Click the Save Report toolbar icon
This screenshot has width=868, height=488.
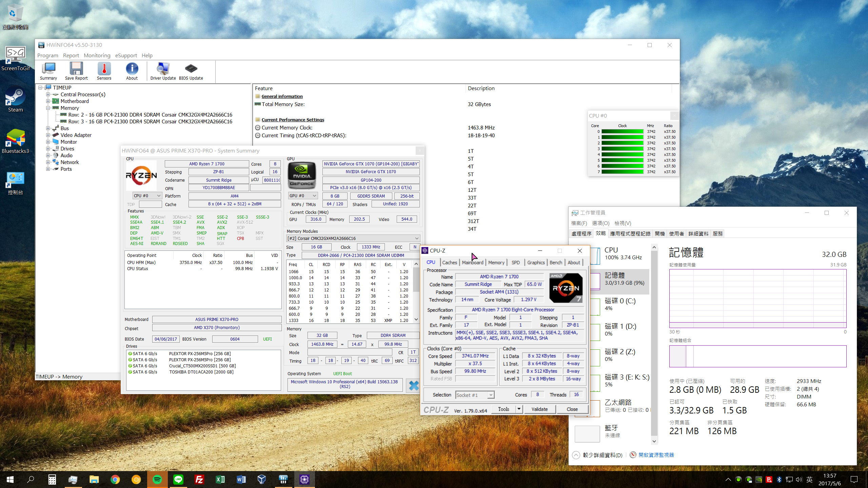(76, 71)
